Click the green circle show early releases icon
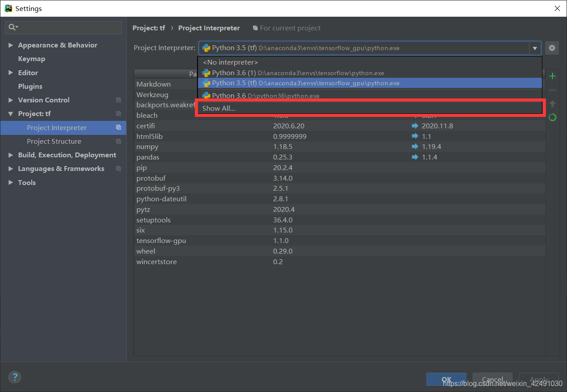This screenshot has height=392, width=567. pos(552,117)
